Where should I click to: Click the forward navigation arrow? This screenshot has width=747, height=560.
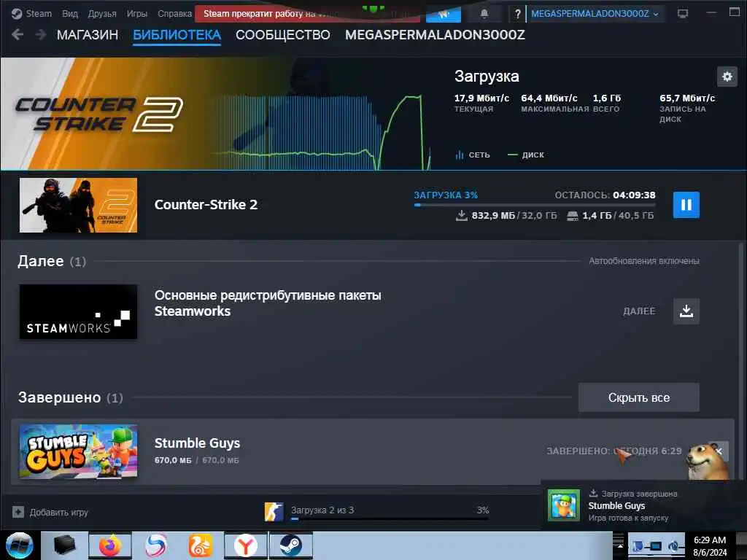click(41, 34)
